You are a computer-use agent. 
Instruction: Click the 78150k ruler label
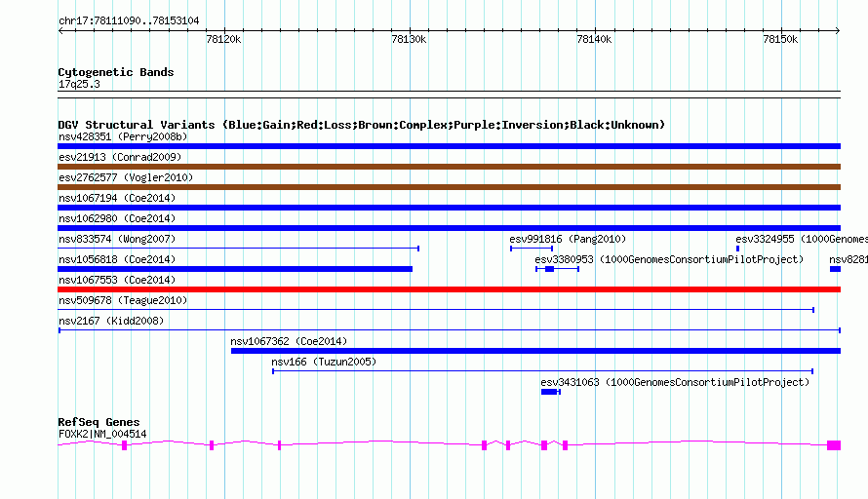point(780,39)
